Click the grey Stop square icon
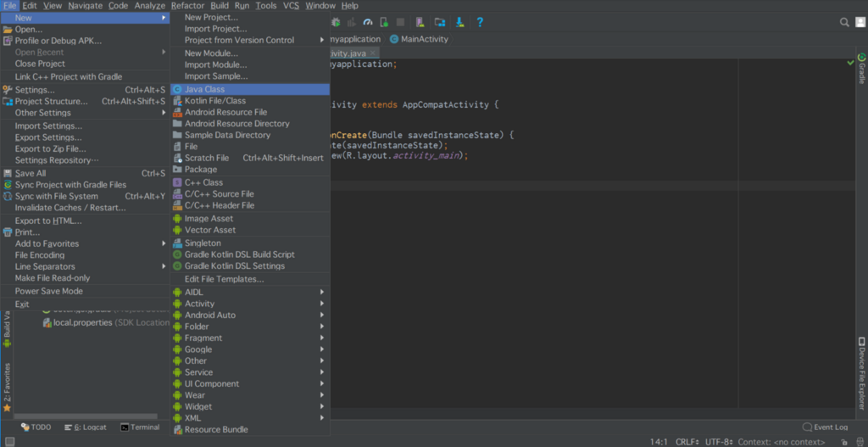868x447 pixels. pyautogui.click(x=400, y=22)
